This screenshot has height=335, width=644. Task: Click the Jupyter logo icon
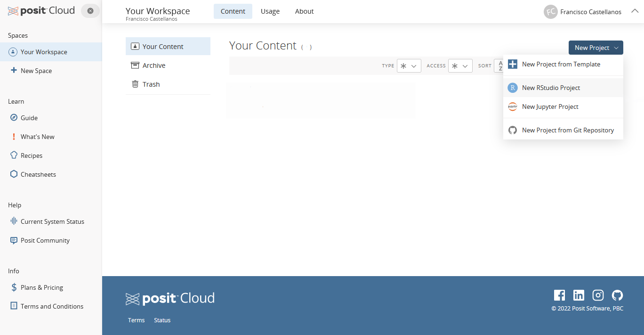point(513,106)
